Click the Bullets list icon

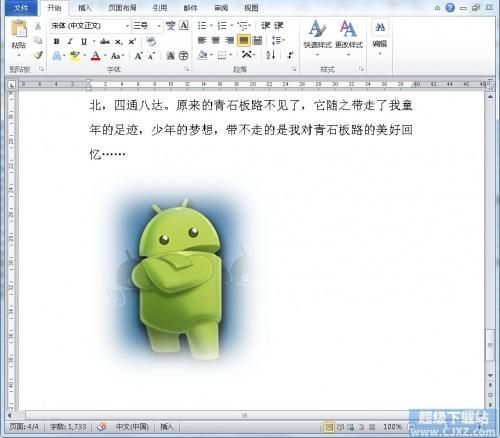(202, 26)
